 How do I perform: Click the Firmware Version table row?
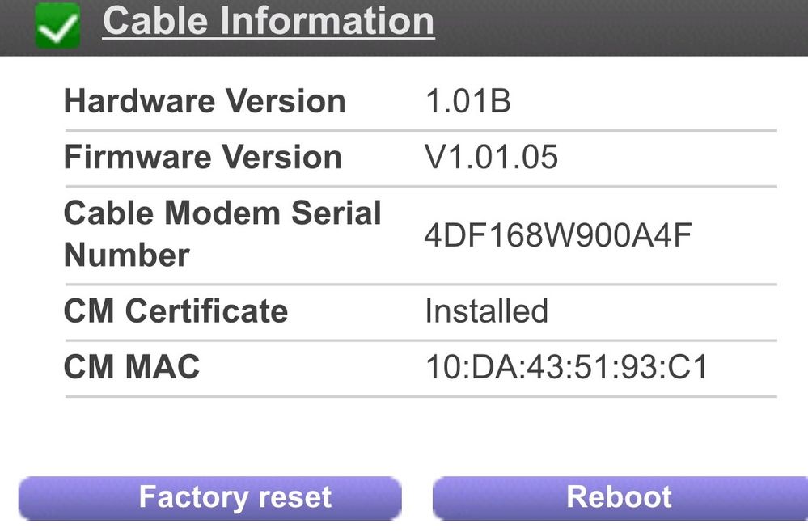click(421, 158)
